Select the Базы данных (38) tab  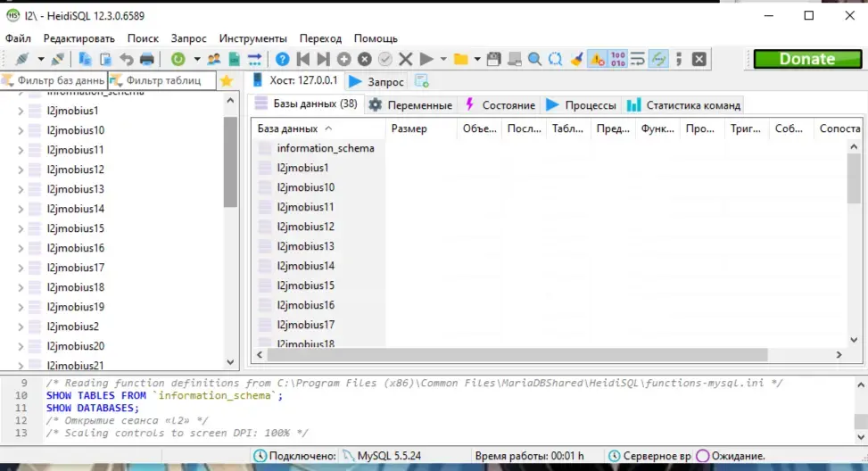[307, 104]
